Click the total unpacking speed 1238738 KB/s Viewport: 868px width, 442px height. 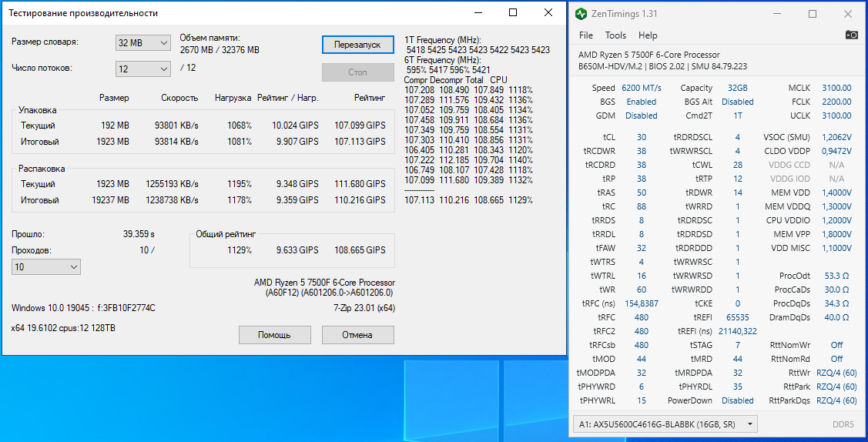pyautogui.click(x=173, y=199)
